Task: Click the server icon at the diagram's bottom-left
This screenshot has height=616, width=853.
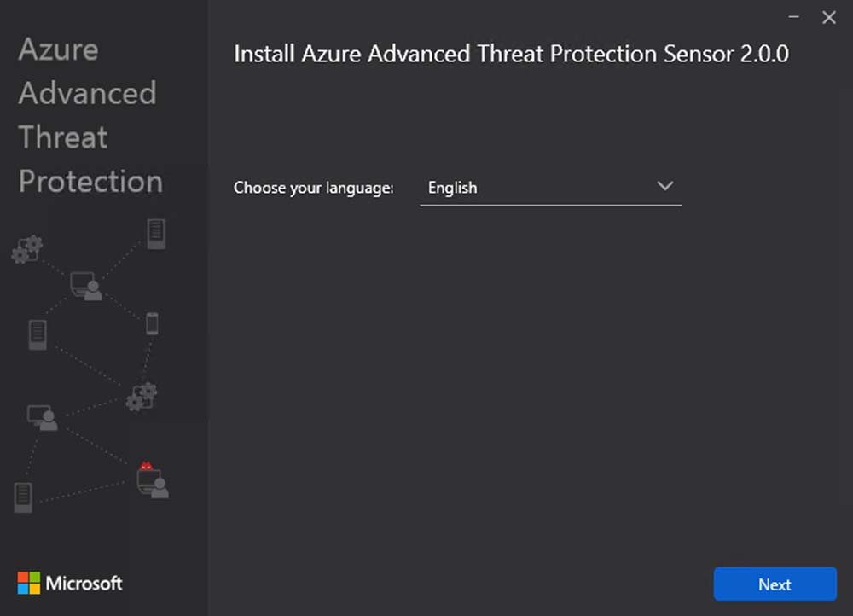Action: (x=23, y=497)
